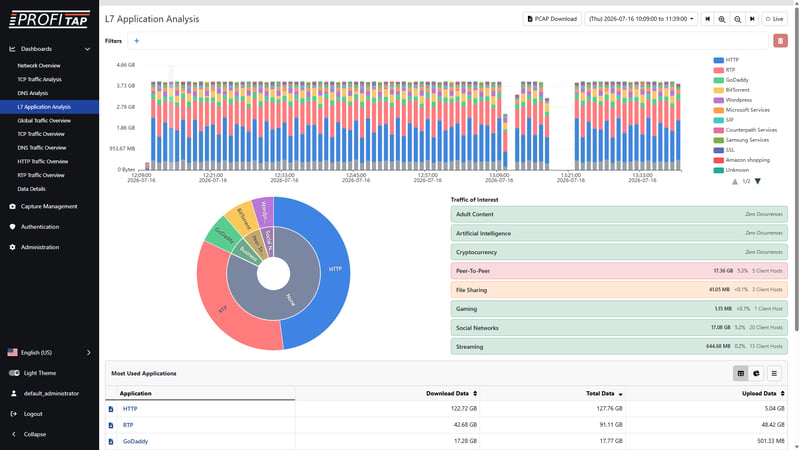
Task: Toggle RTP series in chart legend
Action: pos(724,70)
